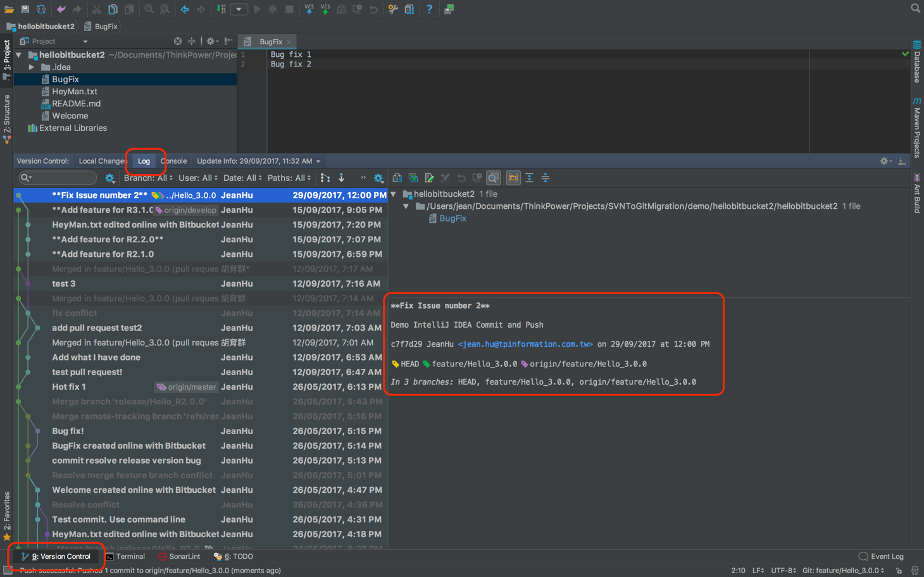924x577 pixels.
Task: Expand the .idea folder
Action: (x=32, y=67)
